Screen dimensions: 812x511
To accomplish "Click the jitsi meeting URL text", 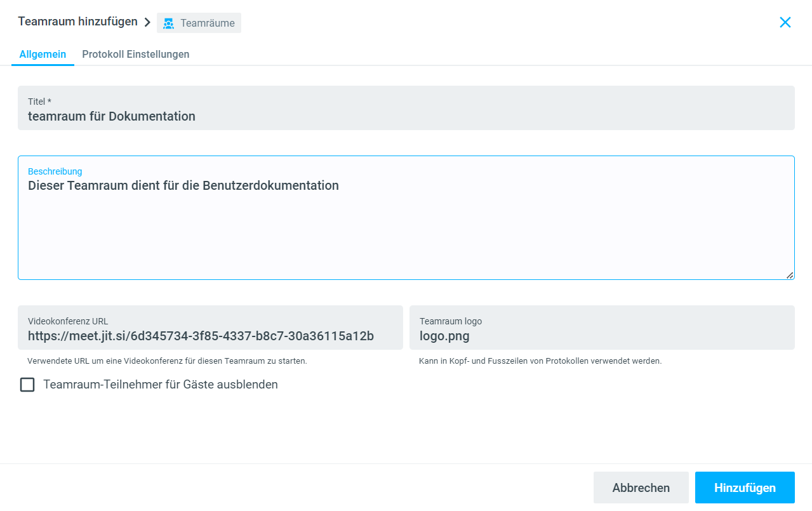I will (x=201, y=336).
